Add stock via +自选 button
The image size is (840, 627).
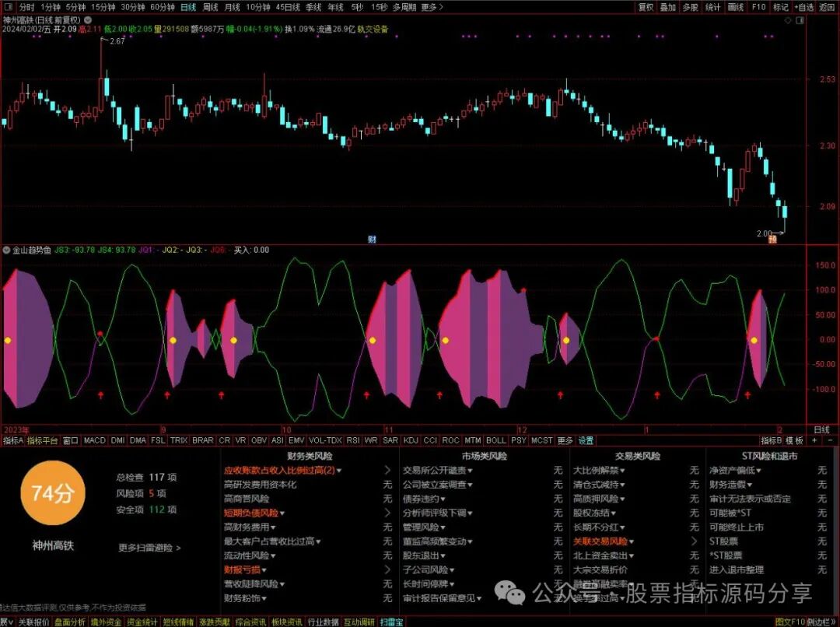[x=803, y=7]
